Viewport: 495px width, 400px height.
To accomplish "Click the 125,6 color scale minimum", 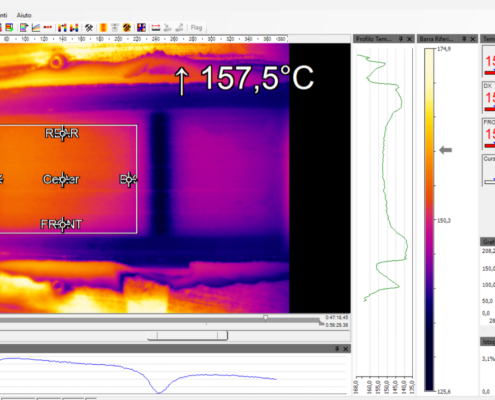I will 444,391.
